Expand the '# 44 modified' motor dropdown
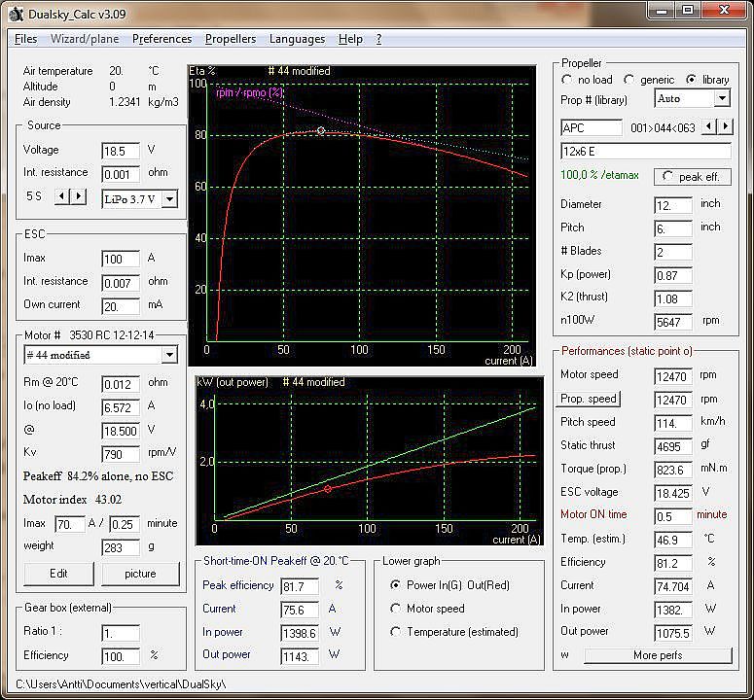This screenshot has height=700, width=754. [169, 355]
